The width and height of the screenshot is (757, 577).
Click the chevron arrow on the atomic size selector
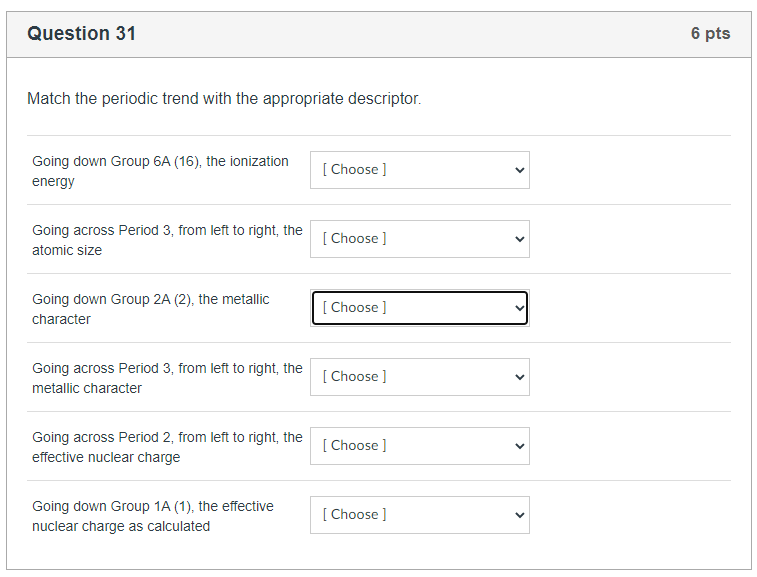pos(519,239)
